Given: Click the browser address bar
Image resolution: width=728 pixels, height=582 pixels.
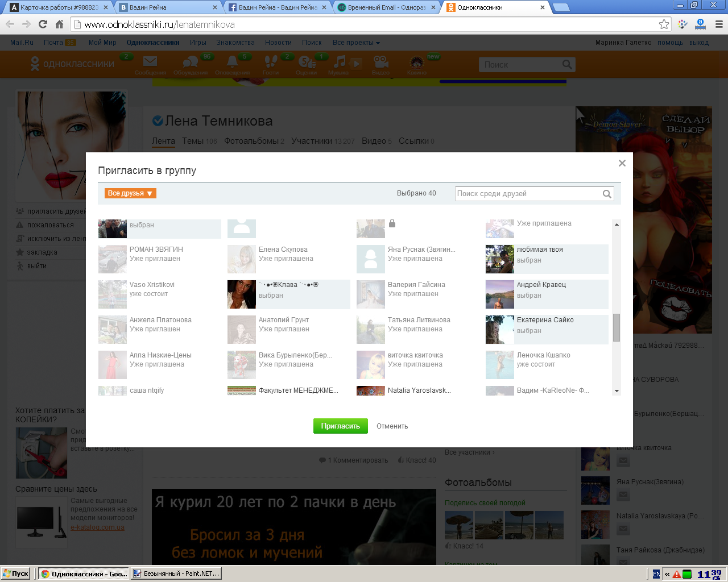Looking at the screenshot, I should pos(364,24).
